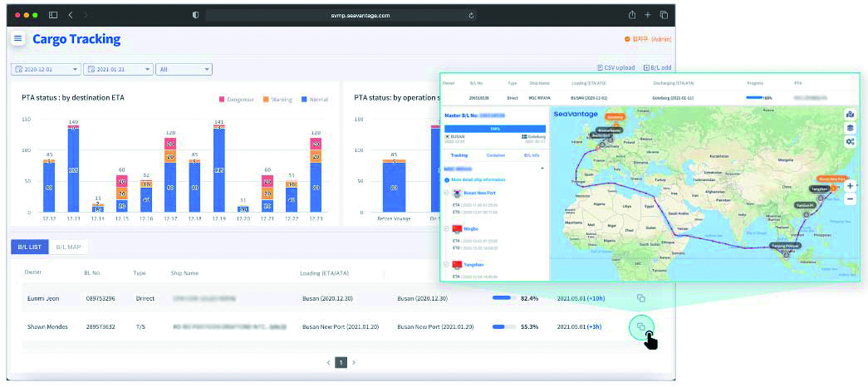Click the 12.13 bar in destination ETA chart
868x387 pixels.
click(73, 169)
